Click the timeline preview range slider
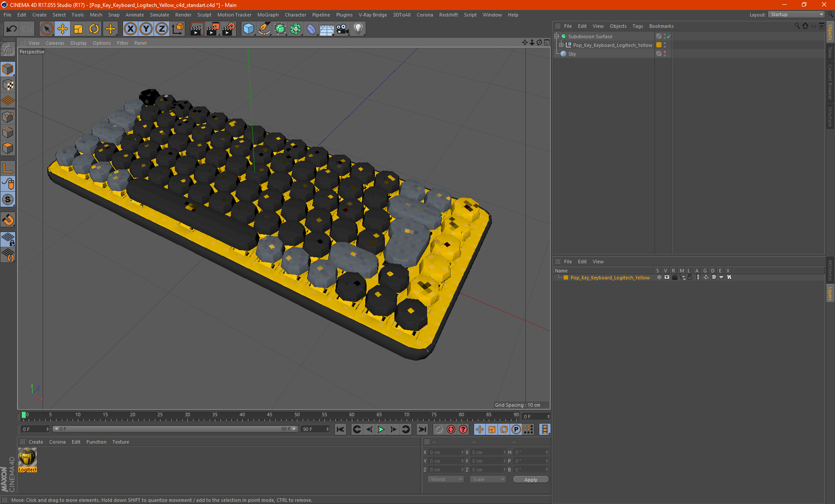835x504 pixels. pyautogui.click(x=175, y=429)
